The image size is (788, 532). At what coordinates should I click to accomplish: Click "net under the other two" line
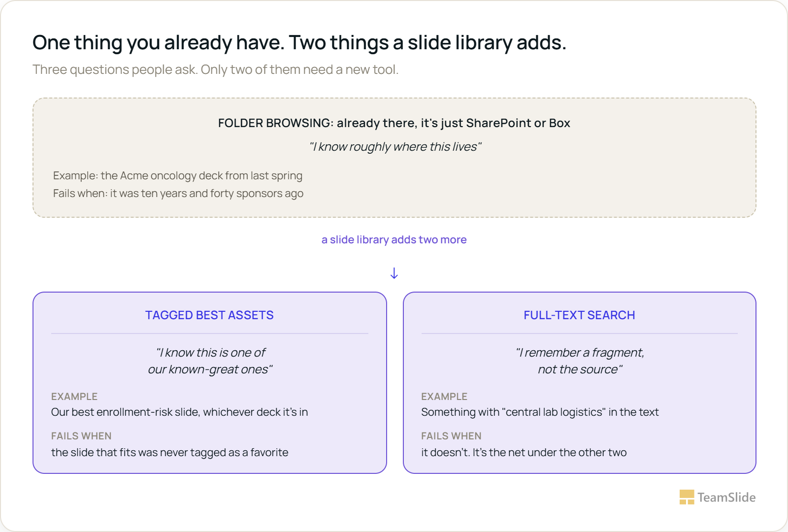pyautogui.click(x=524, y=453)
